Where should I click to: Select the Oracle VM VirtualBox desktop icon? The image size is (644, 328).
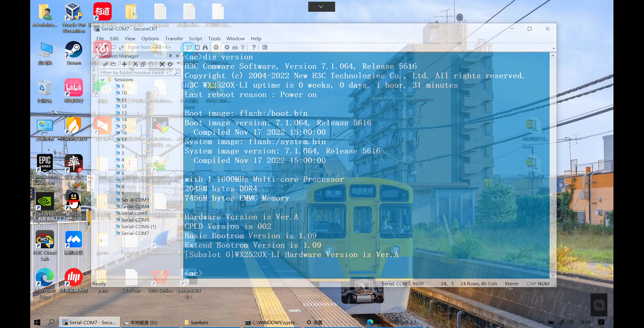tap(74, 18)
